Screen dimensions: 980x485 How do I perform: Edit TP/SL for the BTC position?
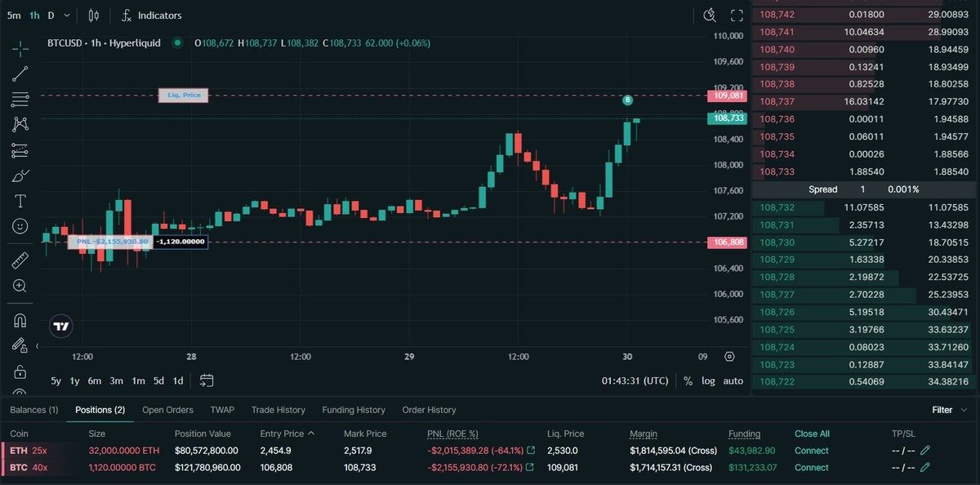(925, 468)
